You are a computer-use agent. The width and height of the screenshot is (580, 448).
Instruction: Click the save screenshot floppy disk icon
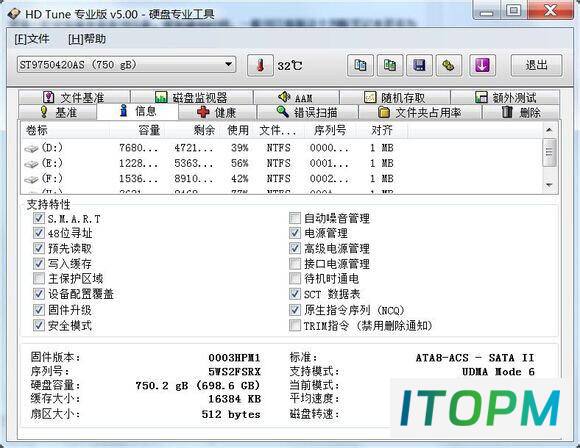(419, 65)
